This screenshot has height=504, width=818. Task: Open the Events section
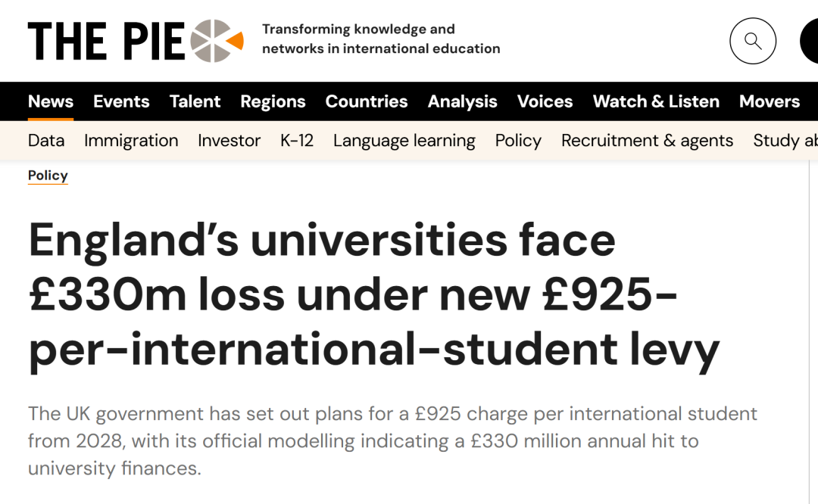click(121, 101)
